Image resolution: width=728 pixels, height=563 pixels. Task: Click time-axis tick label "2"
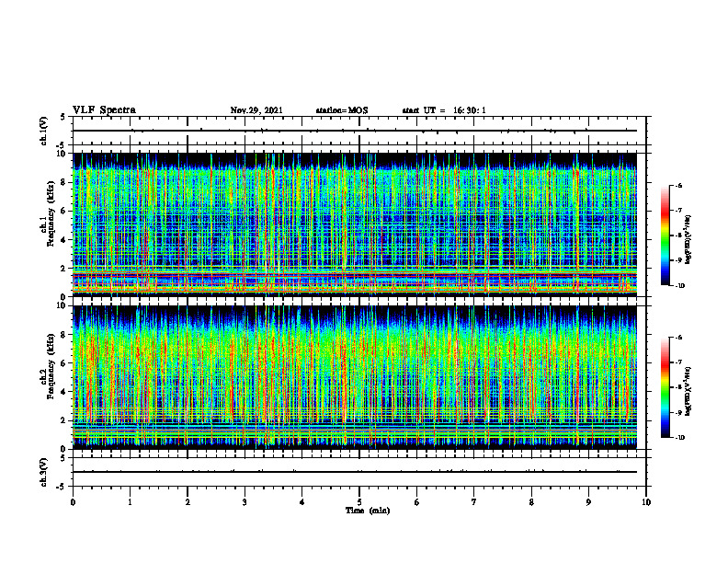coord(188,502)
